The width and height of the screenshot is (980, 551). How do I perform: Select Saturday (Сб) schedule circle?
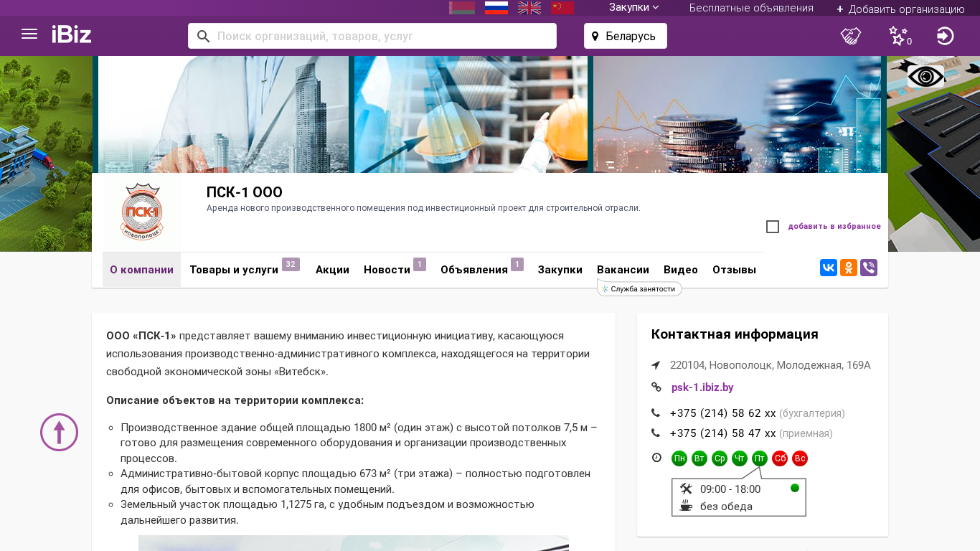click(x=780, y=458)
